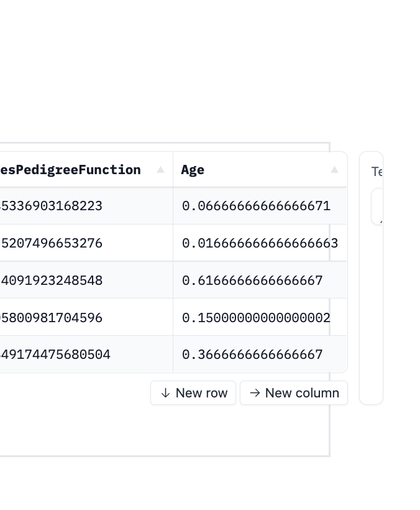Click the down-arrow icon inside the New row button

[x=166, y=392]
